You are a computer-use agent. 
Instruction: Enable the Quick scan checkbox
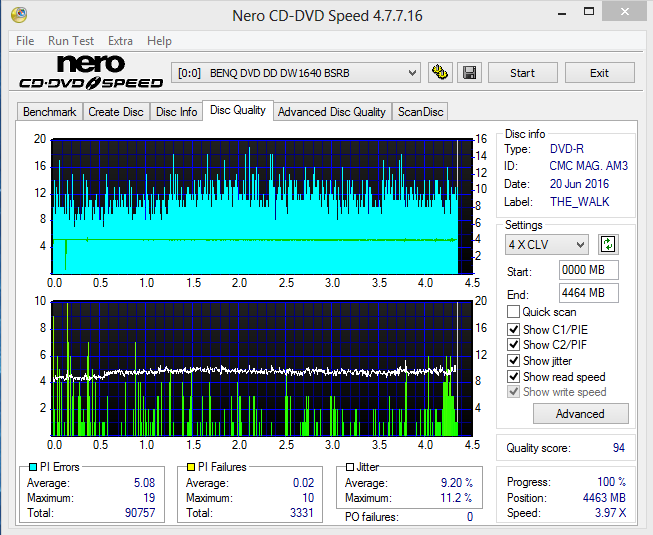click(513, 312)
